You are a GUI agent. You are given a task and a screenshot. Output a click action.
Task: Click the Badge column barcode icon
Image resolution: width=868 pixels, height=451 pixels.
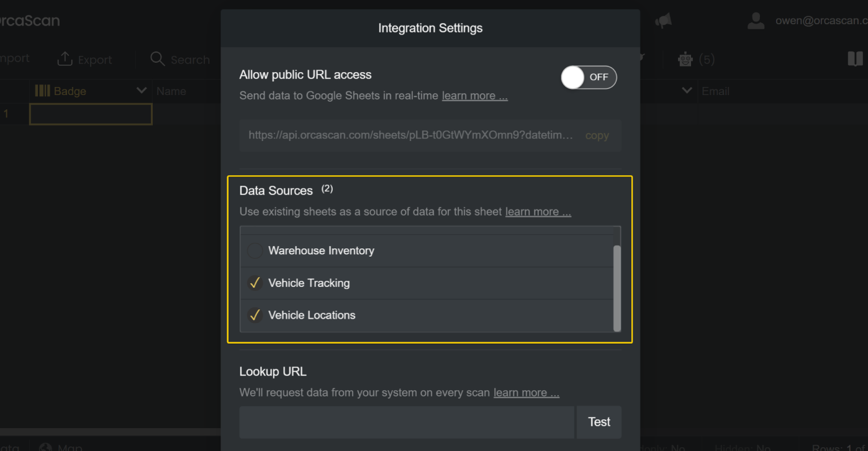[x=42, y=91]
